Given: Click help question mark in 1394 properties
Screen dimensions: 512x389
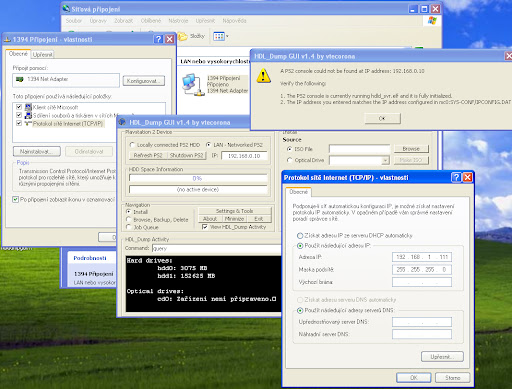Looking at the screenshot, I should click(x=158, y=39).
